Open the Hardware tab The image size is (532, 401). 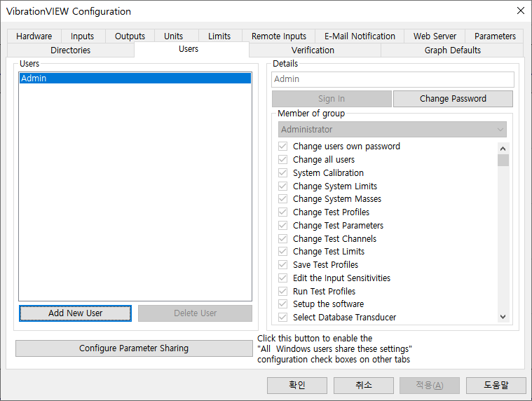pos(34,36)
